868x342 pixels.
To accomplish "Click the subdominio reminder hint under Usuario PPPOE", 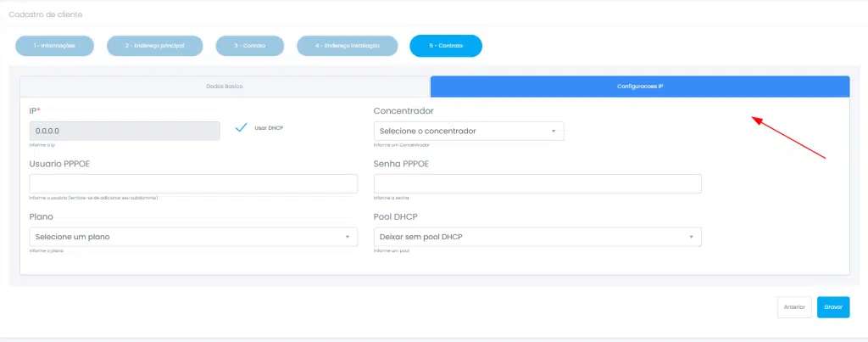I will pyautogui.click(x=93, y=198).
